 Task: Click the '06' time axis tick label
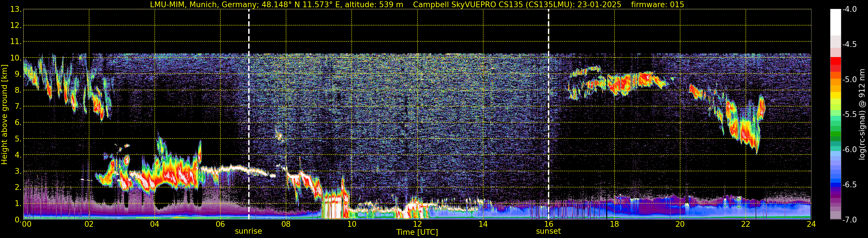coord(220,224)
